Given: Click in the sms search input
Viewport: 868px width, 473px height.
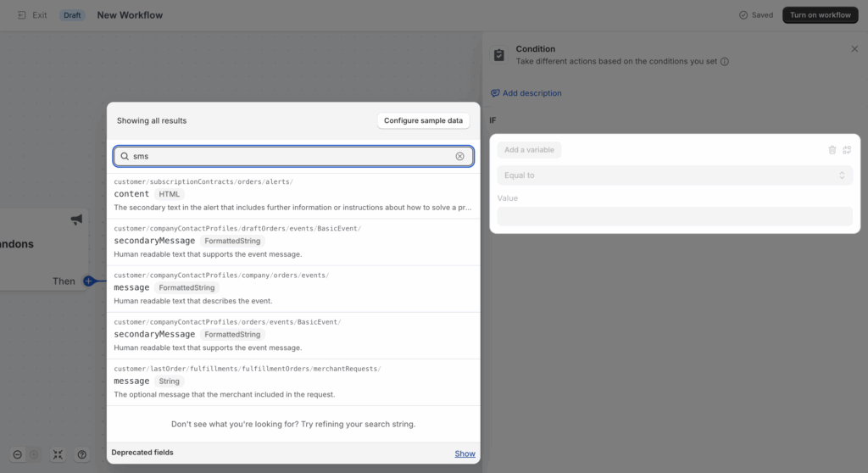Looking at the screenshot, I should pos(292,156).
